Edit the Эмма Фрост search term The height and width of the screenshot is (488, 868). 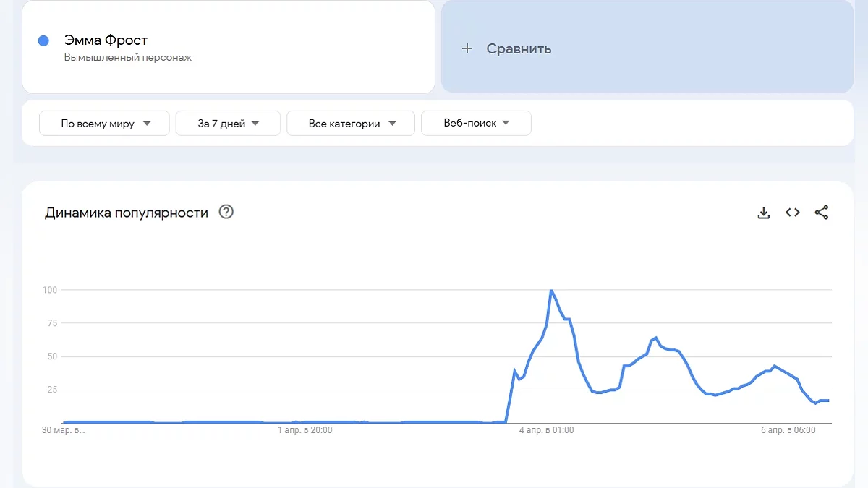tap(106, 40)
